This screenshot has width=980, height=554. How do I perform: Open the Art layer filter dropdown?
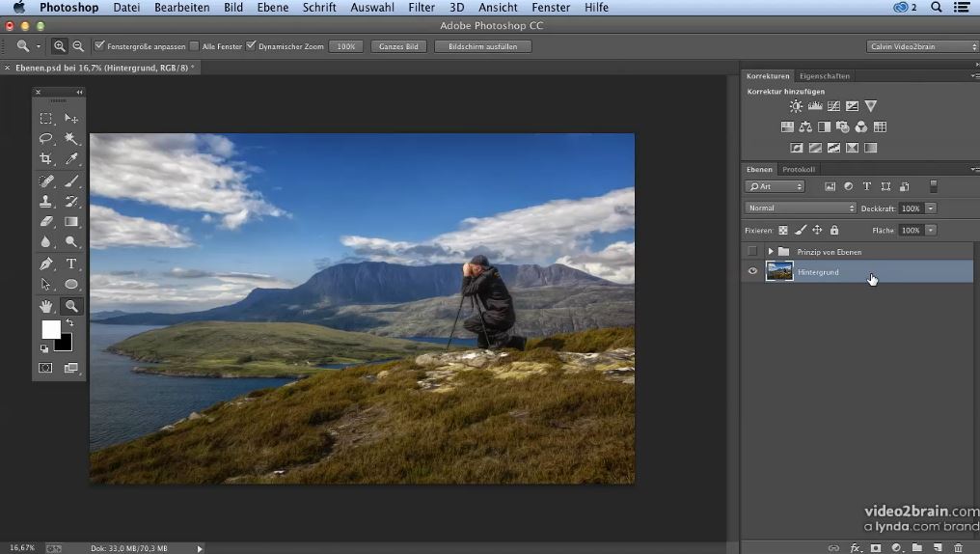(x=775, y=186)
